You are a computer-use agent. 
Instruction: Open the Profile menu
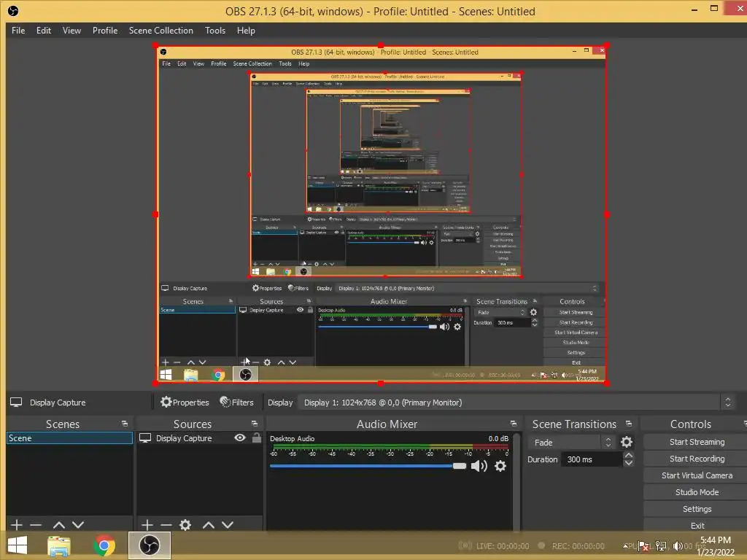tap(105, 31)
